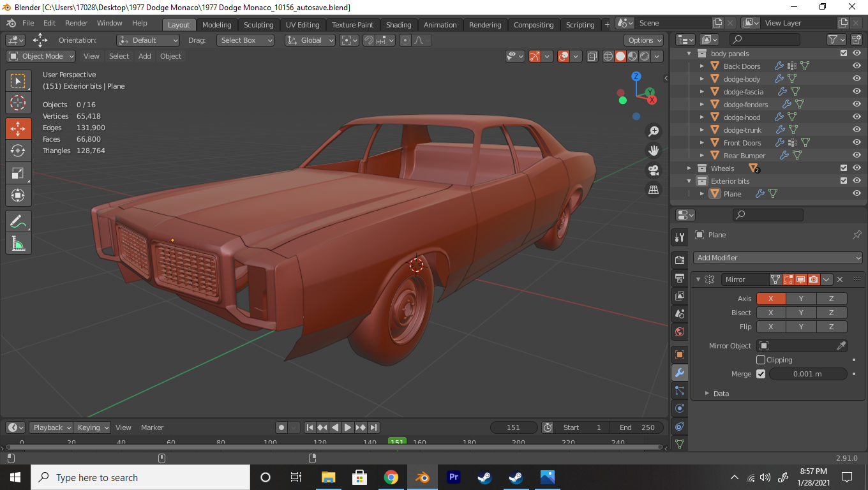Click the viewport zoom magnifier icon
The height and width of the screenshot is (490, 868).
point(654,131)
